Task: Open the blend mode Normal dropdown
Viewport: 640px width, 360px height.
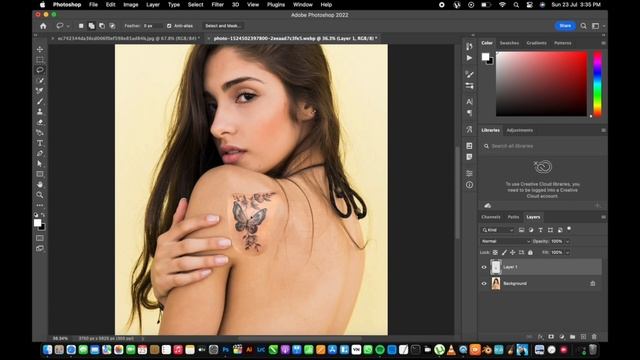Action: (505, 241)
